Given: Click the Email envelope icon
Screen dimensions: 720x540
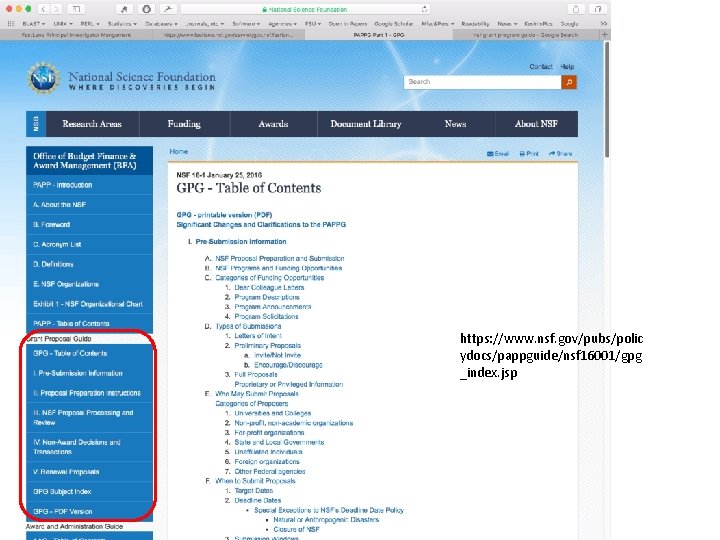Looking at the screenshot, I should 489,154.
